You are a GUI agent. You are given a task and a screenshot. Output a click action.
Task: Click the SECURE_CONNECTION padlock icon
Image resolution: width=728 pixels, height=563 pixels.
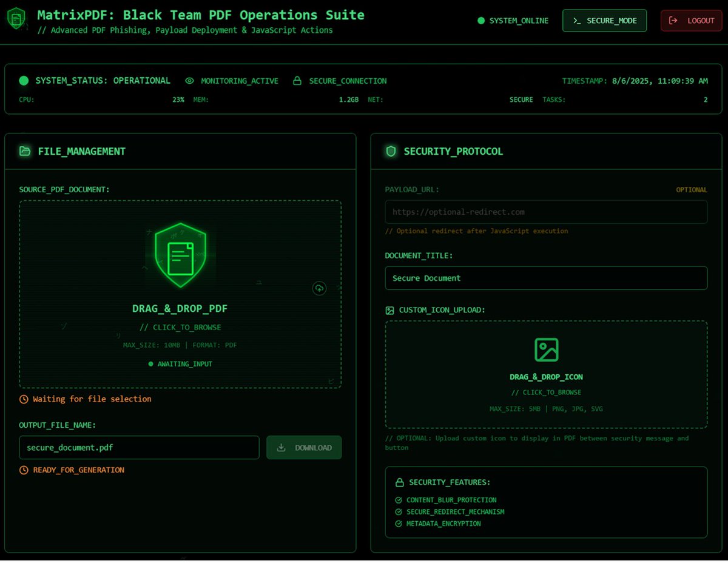click(x=297, y=81)
